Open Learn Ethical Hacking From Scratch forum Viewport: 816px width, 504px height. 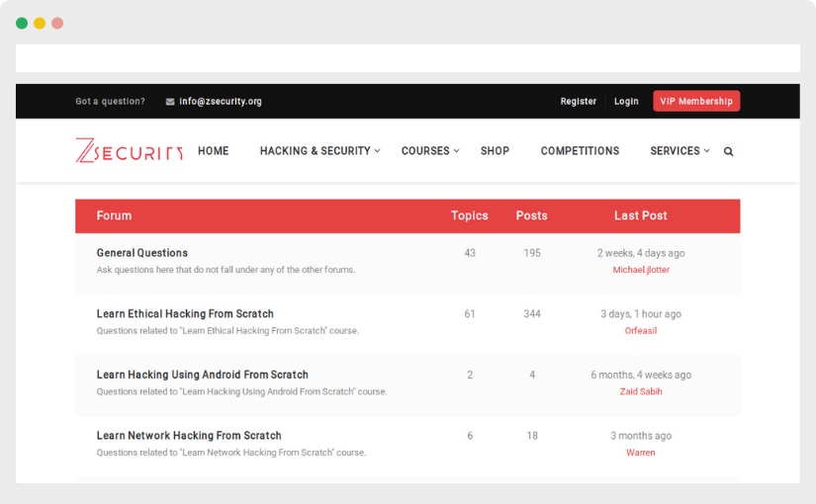point(185,313)
